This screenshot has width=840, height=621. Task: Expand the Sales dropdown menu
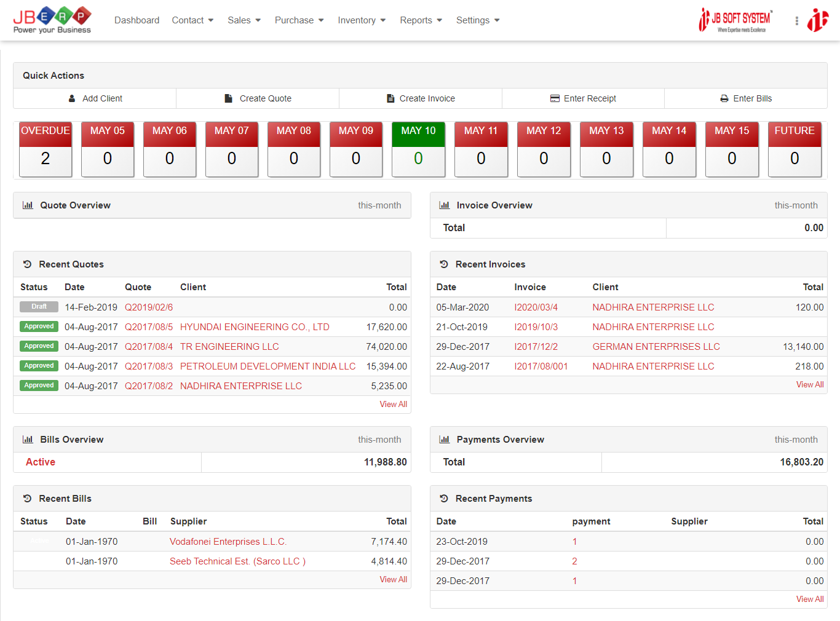(x=244, y=20)
